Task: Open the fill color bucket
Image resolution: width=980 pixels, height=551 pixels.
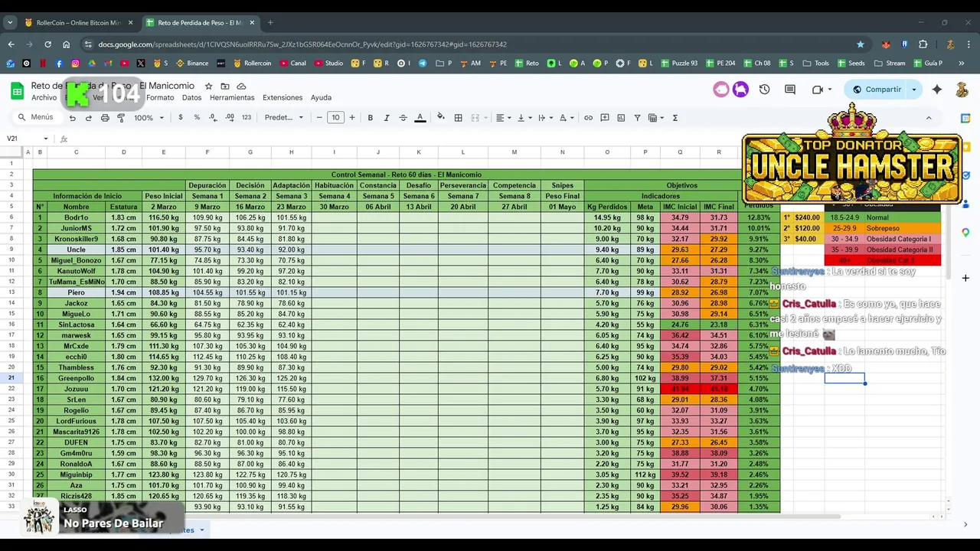Action: [440, 117]
